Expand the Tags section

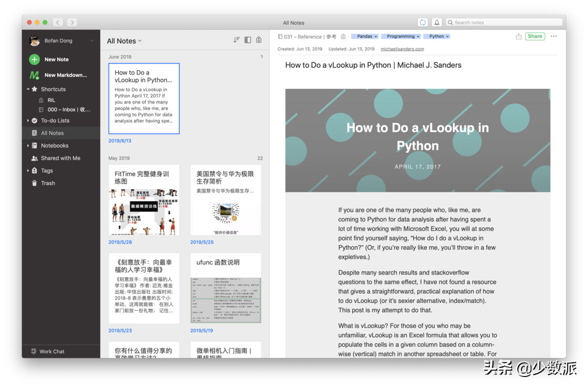28,171
